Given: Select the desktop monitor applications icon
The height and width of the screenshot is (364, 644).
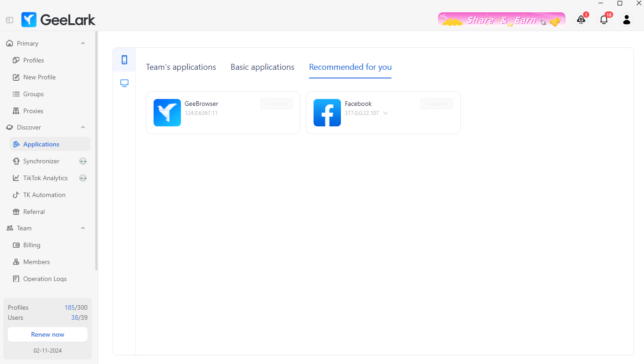Looking at the screenshot, I should [x=124, y=83].
